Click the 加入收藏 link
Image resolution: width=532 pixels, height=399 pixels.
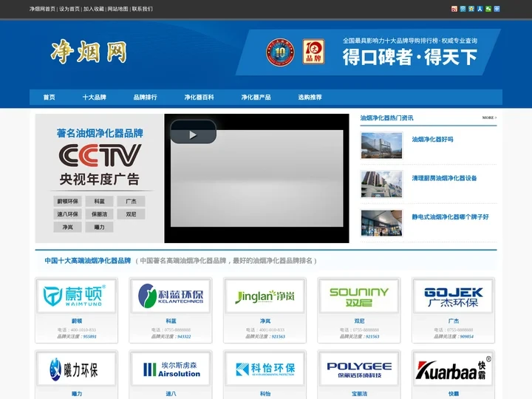pos(94,9)
